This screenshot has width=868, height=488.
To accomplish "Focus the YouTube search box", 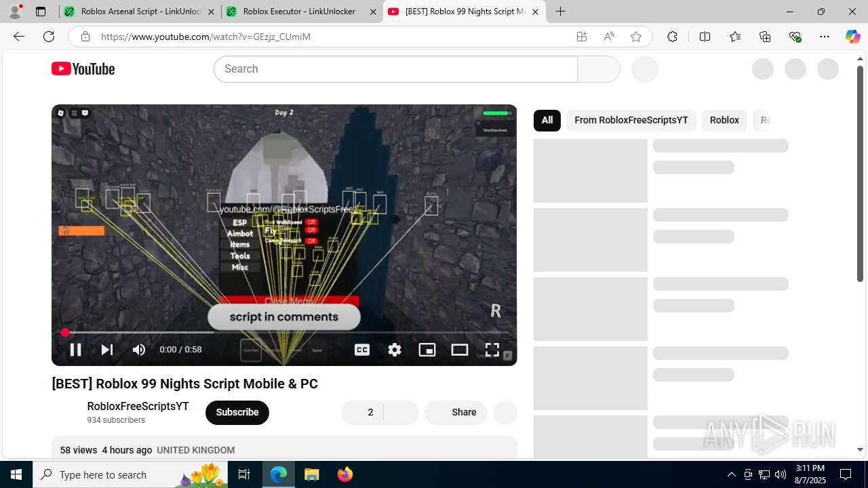I will pos(395,69).
